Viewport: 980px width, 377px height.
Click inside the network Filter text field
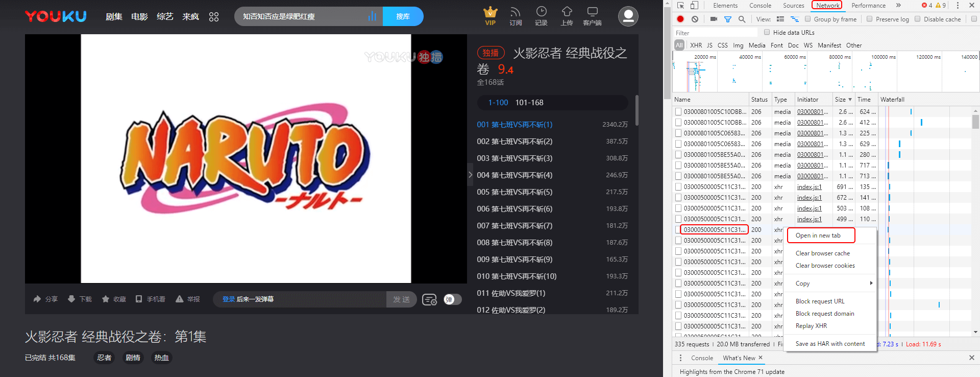(x=715, y=33)
